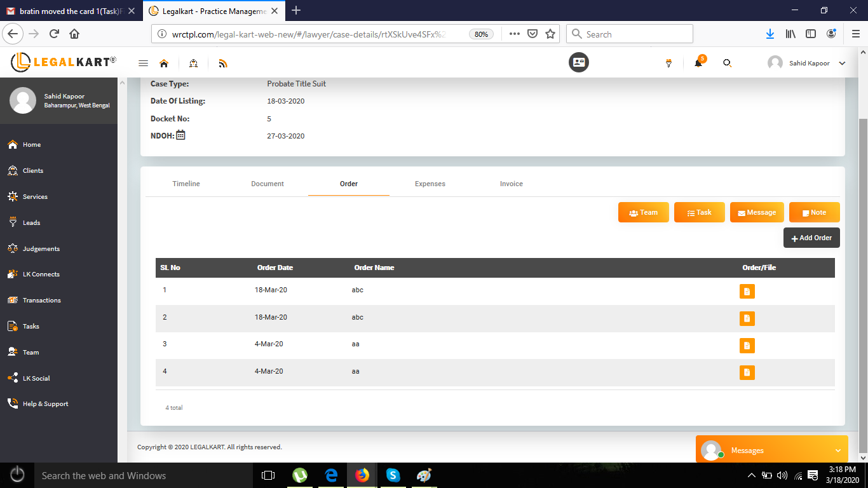Click the home icon in top toolbar

coord(164,63)
